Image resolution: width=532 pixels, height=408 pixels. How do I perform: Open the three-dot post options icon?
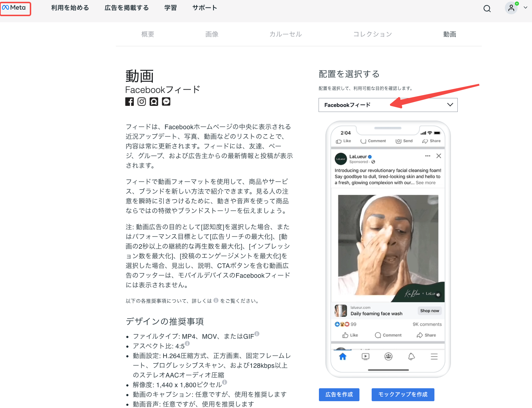tap(427, 156)
